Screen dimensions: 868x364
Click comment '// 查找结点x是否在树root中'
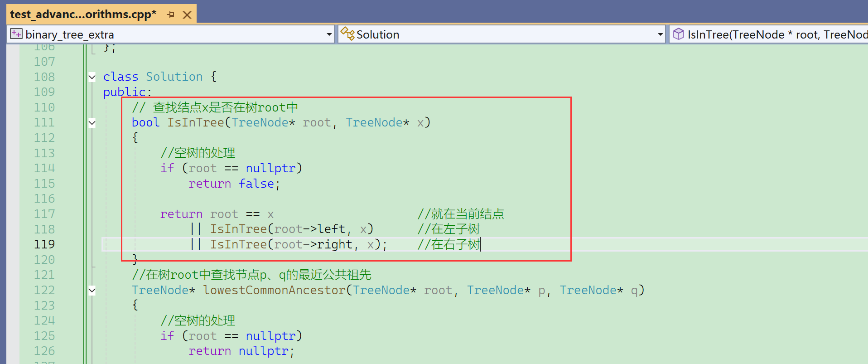coord(215,107)
